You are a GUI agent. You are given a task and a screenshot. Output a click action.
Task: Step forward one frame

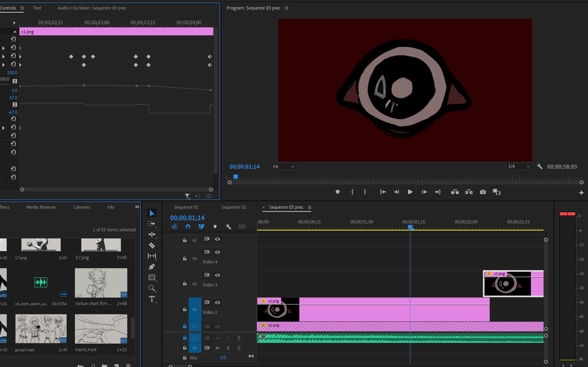pyautogui.click(x=424, y=192)
